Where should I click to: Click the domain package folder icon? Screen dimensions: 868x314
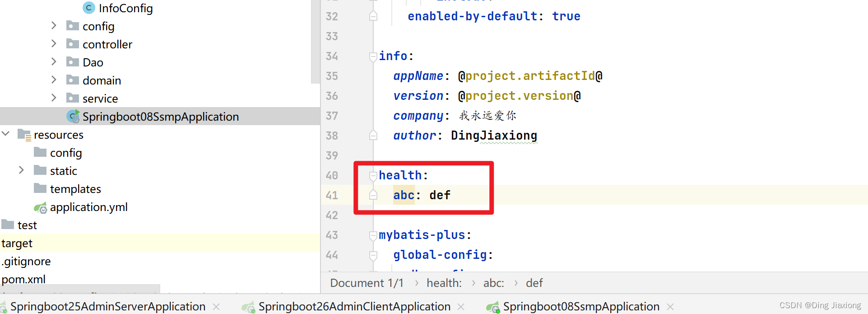click(x=73, y=80)
